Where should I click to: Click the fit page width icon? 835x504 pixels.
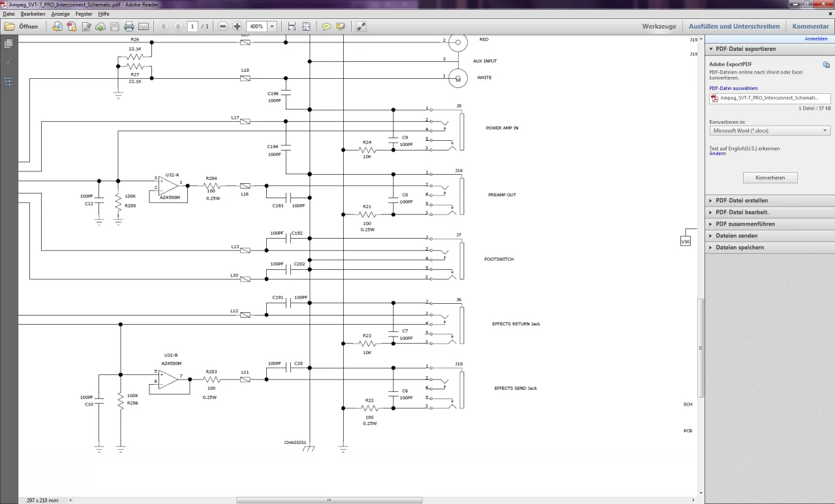pos(292,27)
